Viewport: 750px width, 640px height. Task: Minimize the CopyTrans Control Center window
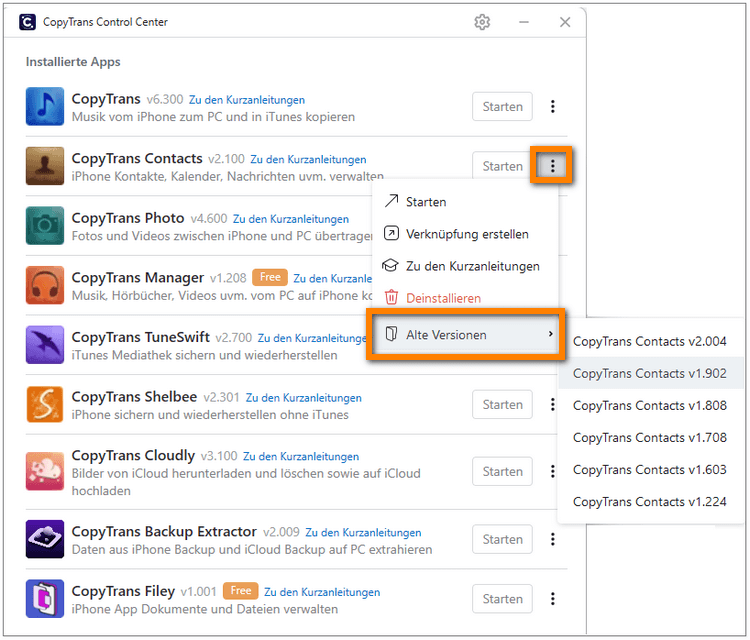pos(524,22)
